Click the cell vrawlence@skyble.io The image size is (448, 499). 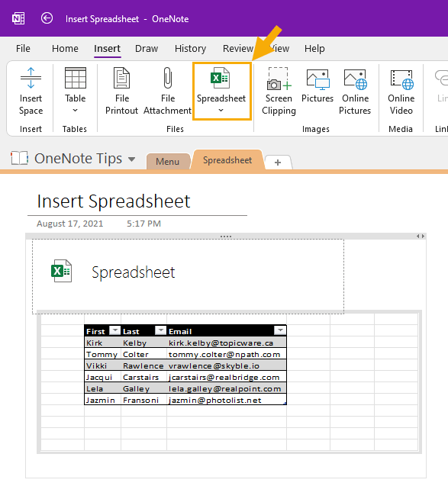coord(227,365)
